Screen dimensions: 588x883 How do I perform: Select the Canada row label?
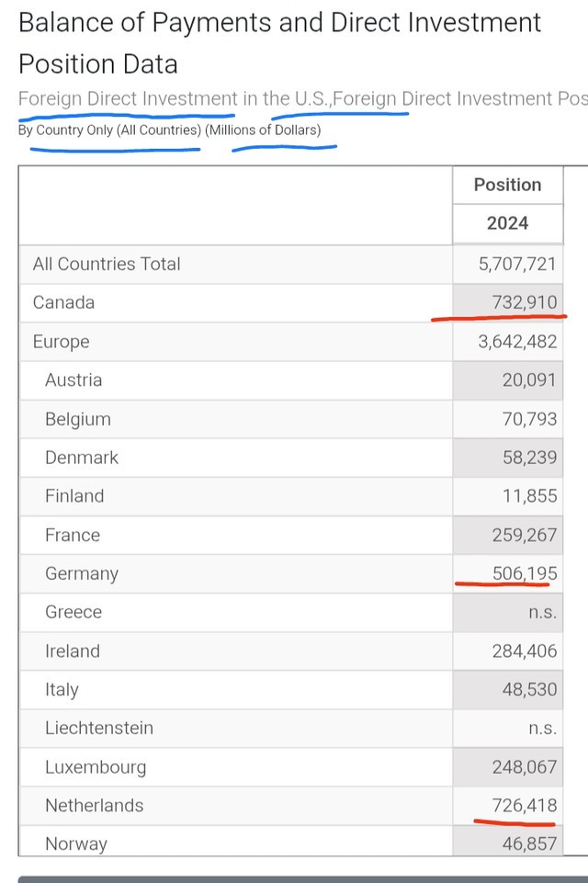click(x=63, y=303)
